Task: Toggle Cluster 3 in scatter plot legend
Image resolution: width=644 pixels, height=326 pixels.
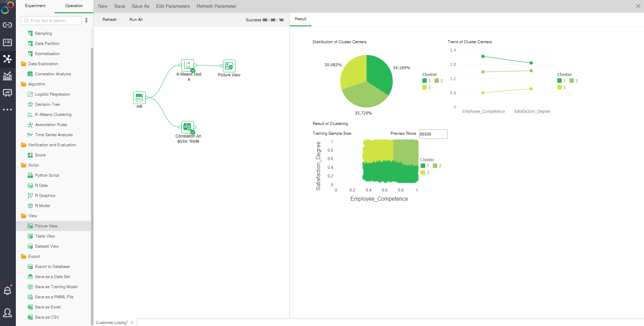Action: pos(425,173)
